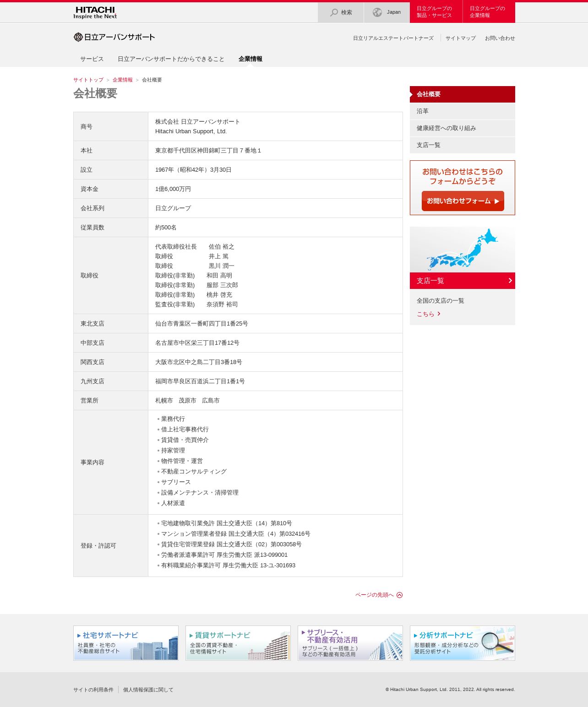Click the address 東京都千代田区神田錦町三丁目７番地１
Image resolution: width=588 pixels, height=707 pixels.
(208, 151)
